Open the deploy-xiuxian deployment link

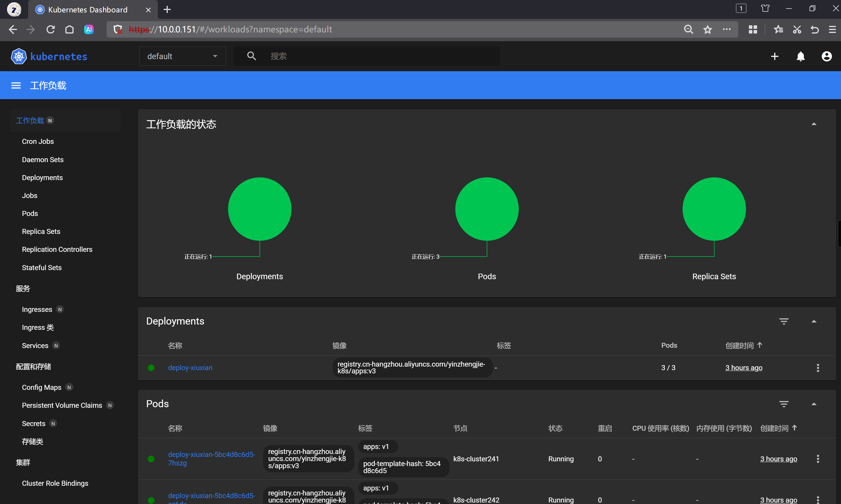pyautogui.click(x=190, y=368)
